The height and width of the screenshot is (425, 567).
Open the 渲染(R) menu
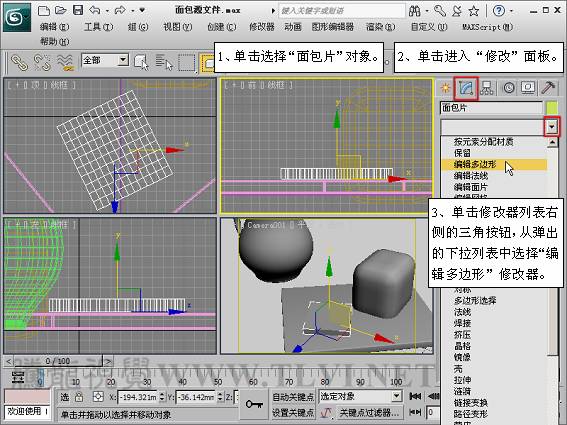380,27
